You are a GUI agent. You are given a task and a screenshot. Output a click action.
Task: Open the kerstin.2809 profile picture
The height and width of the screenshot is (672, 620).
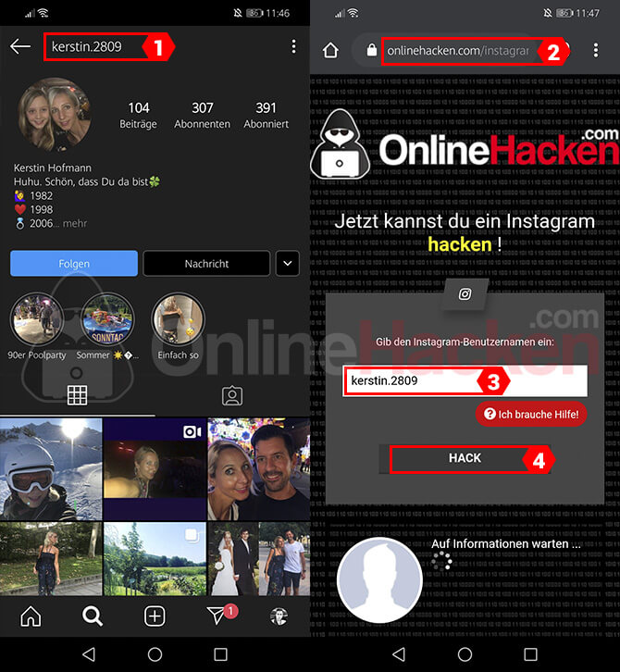coord(55,115)
